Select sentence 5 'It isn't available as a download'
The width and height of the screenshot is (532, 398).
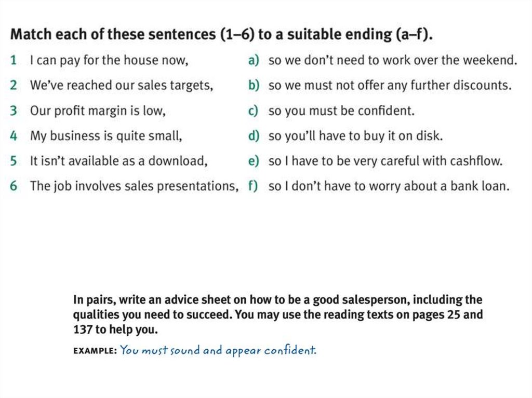(119, 161)
